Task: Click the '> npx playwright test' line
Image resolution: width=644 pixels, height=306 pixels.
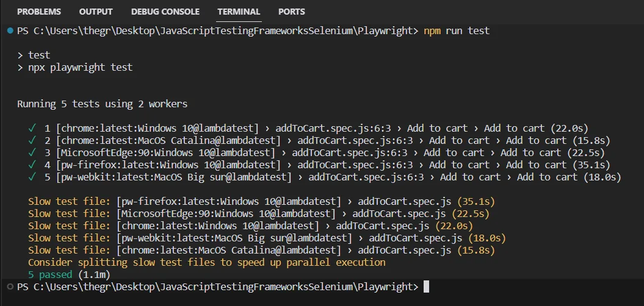Action: click(74, 67)
